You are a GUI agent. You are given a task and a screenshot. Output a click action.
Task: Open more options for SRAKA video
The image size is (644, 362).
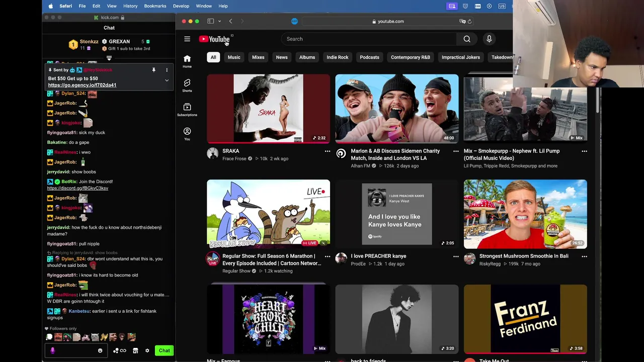[x=328, y=151]
